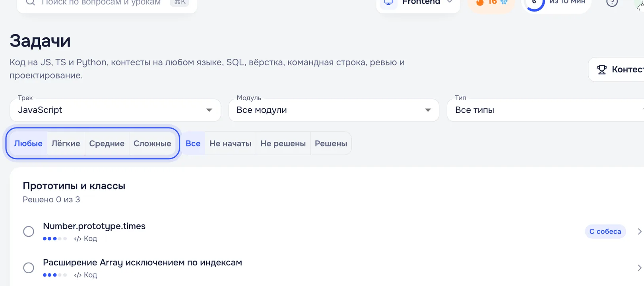Click the С собеса badge

point(605,232)
